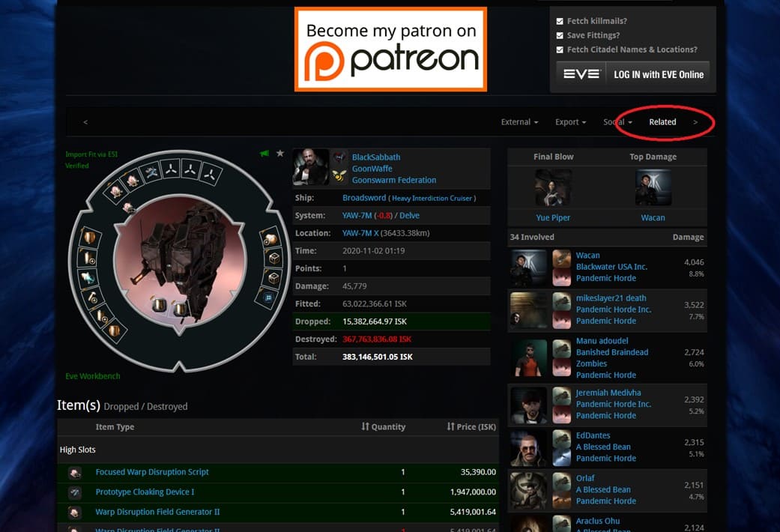Image resolution: width=780 pixels, height=532 pixels.
Task: Go to previous kill with left arrow
Action: click(85, 122)
